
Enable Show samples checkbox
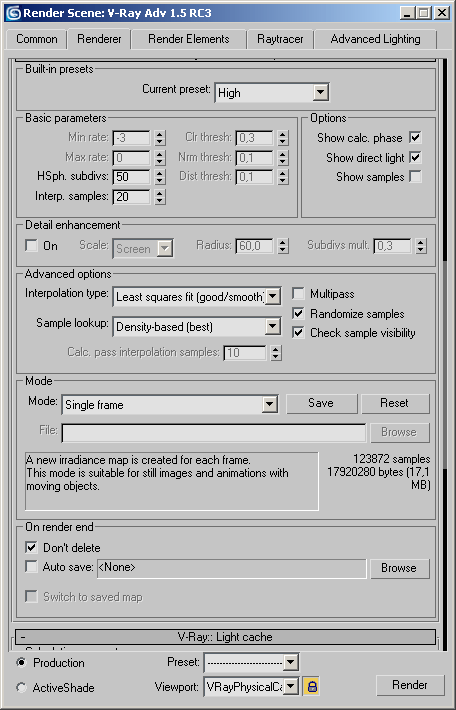tap(415, 177)
